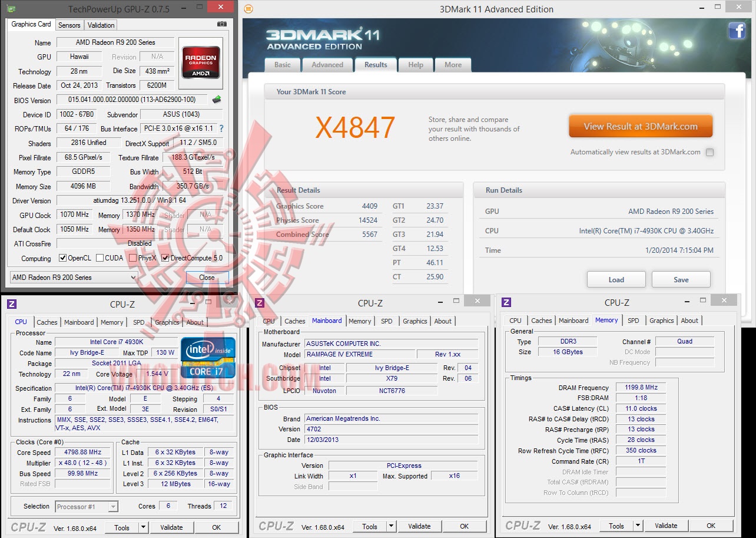Enable automatically view results at 3DMark.com

709,152
